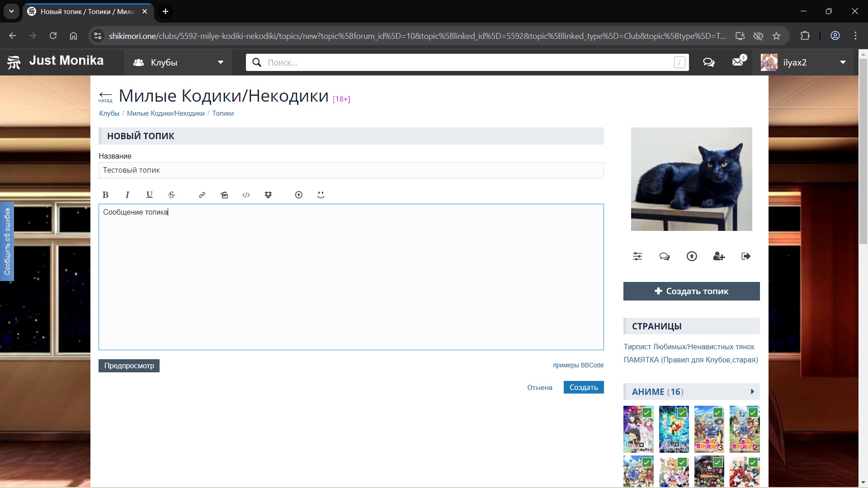868x488 pixels.
Task: Open club settings sliders icon
Action: tap(637, 257)
